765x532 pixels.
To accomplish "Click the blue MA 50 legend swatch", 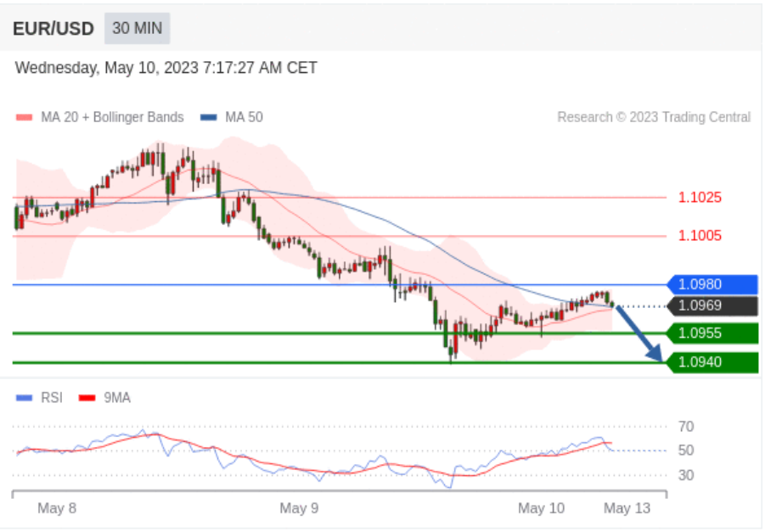I will click(208, 118).
